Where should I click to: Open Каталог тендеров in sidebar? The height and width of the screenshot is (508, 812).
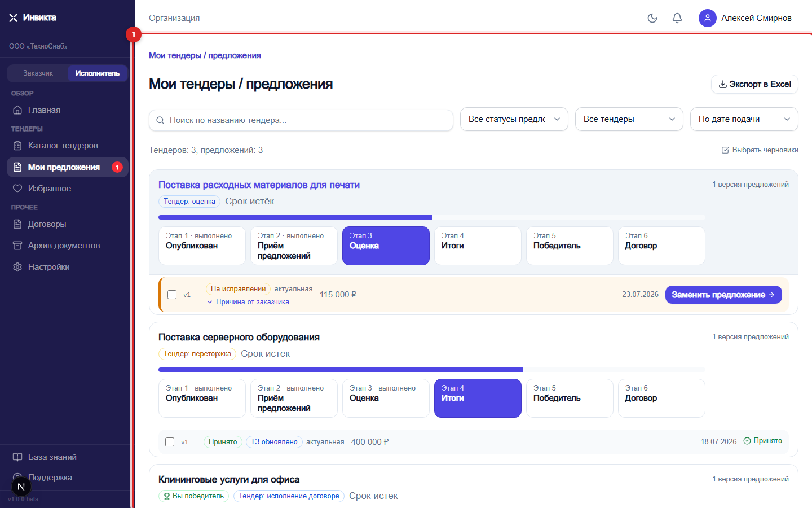pyautogui.click(x=68, y=146)
